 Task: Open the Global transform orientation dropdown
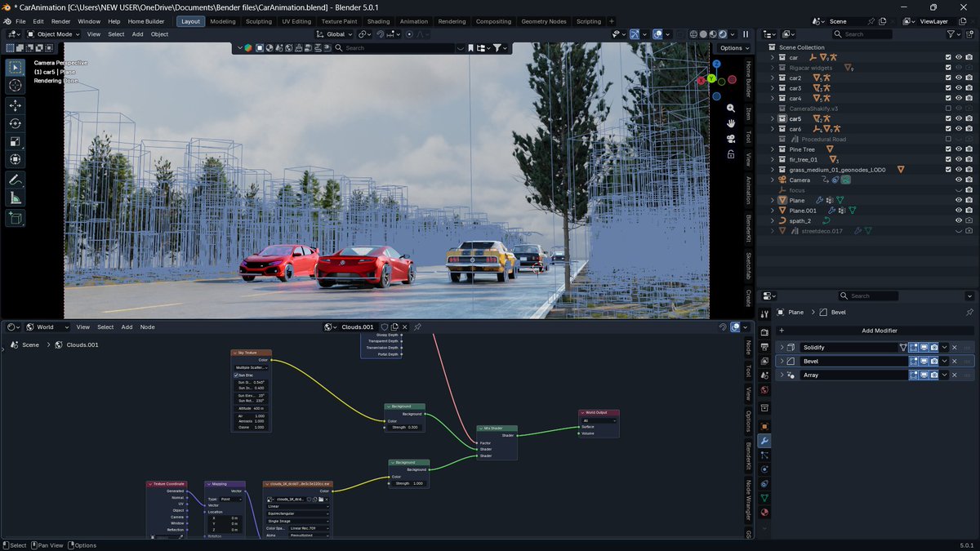click(x=335, y=34)
